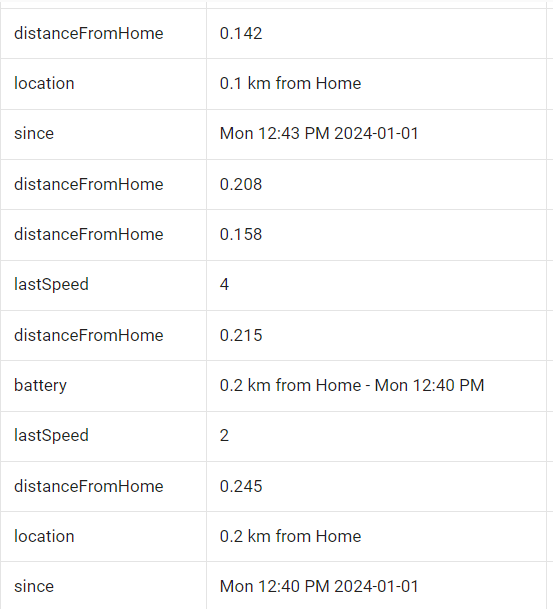Select the 0.245 distanceFromHome value
The image size is (553, 609).
pyautogui.click(x=241, y=486)
